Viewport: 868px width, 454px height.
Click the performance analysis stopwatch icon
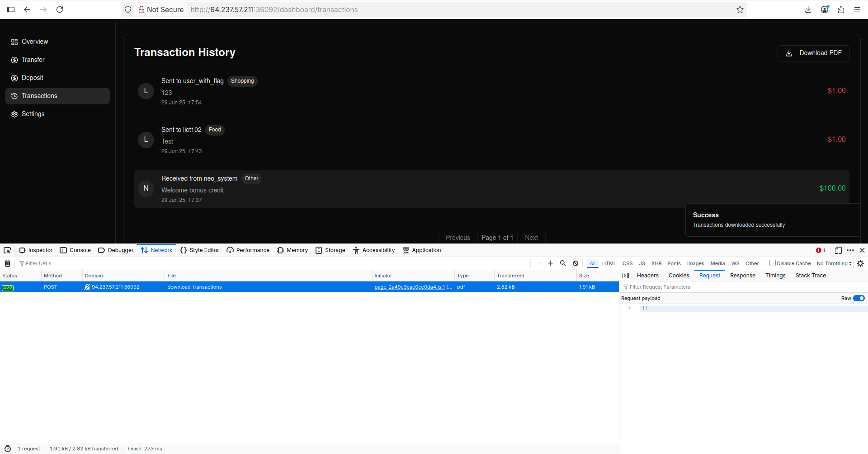click(x=8, y=449)
